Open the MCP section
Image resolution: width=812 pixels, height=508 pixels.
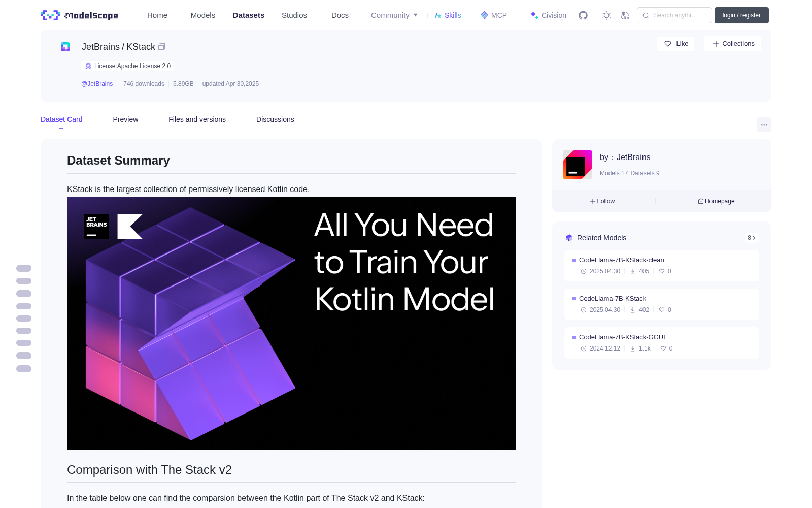click(x=493, y=15)
